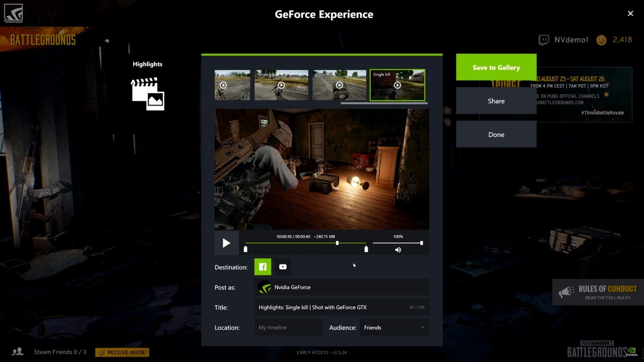Image resolution: width=644 pixels, height=362 pixels.
Task: Click the top-left game logo icon
Action: click(x=13, y=13)
